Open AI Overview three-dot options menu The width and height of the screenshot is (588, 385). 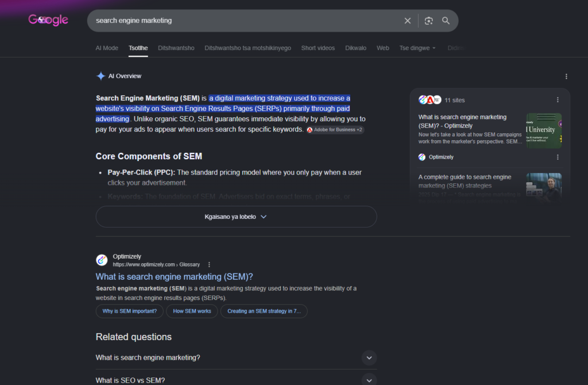566,76
